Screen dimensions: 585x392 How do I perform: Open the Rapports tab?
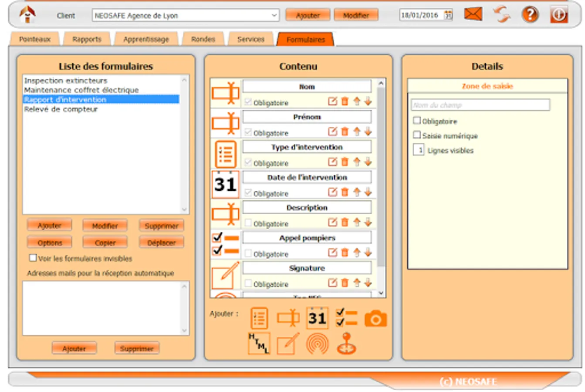[87, 39]
